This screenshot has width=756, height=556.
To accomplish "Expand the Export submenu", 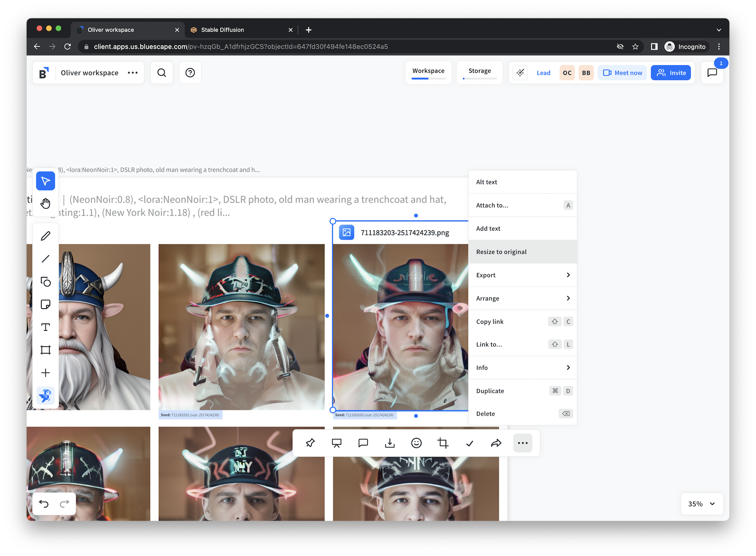I will (x=522, y=275).
